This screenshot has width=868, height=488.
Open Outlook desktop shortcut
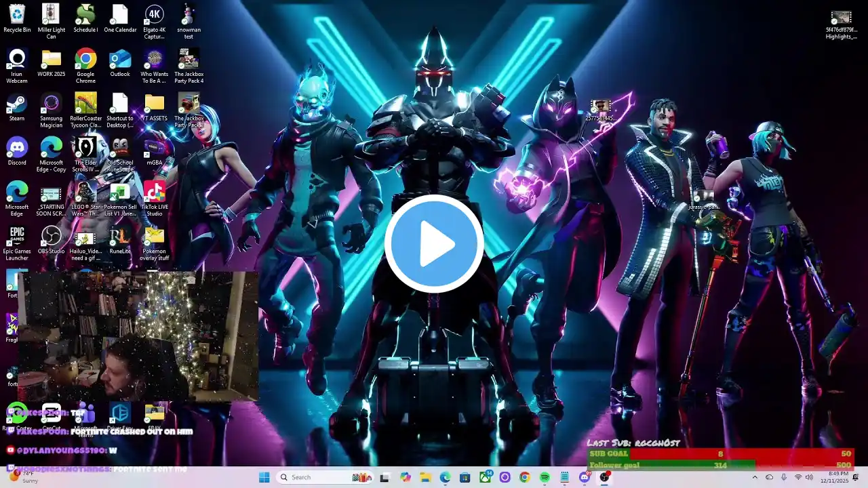pyautogui.click(x=120, y=62)
